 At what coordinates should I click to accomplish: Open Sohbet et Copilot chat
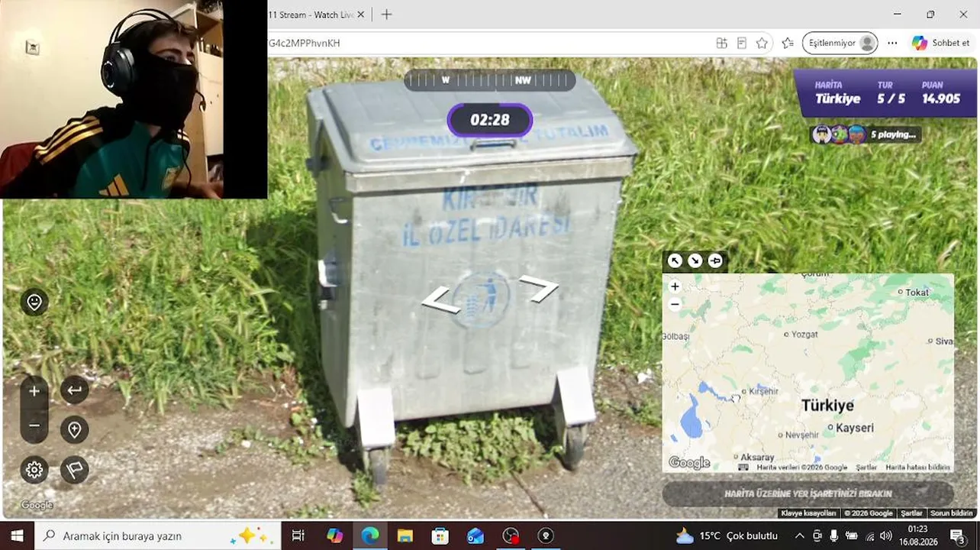(941, 44)
